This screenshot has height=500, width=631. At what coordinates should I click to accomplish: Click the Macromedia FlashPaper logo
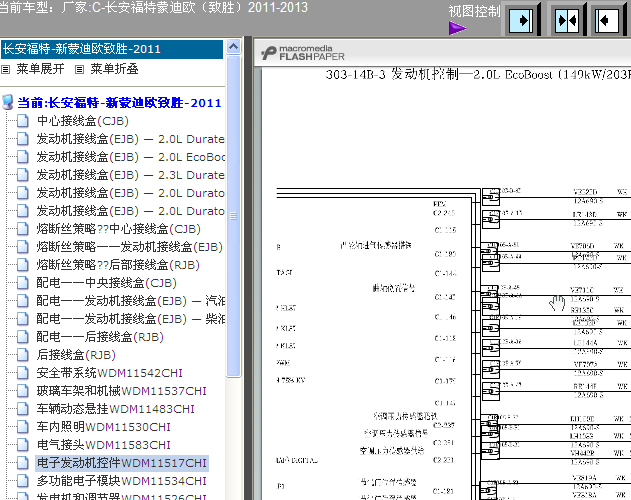point(303,53)
